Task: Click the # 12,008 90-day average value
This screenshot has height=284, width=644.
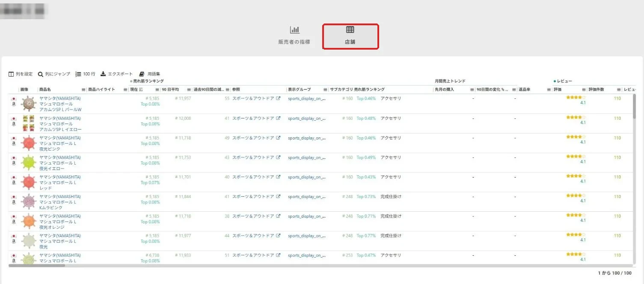Action: click(183, 118)
